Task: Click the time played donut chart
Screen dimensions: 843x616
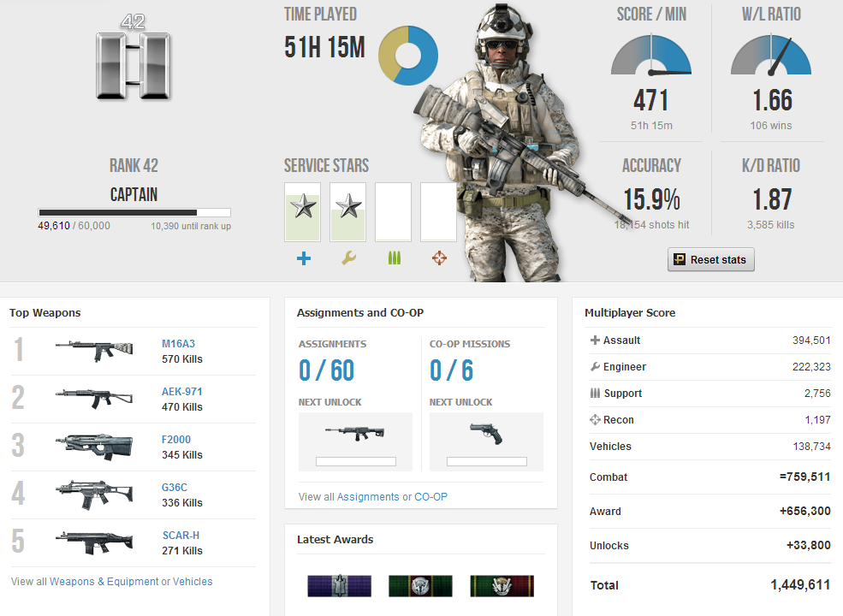Action: [408, 56]
